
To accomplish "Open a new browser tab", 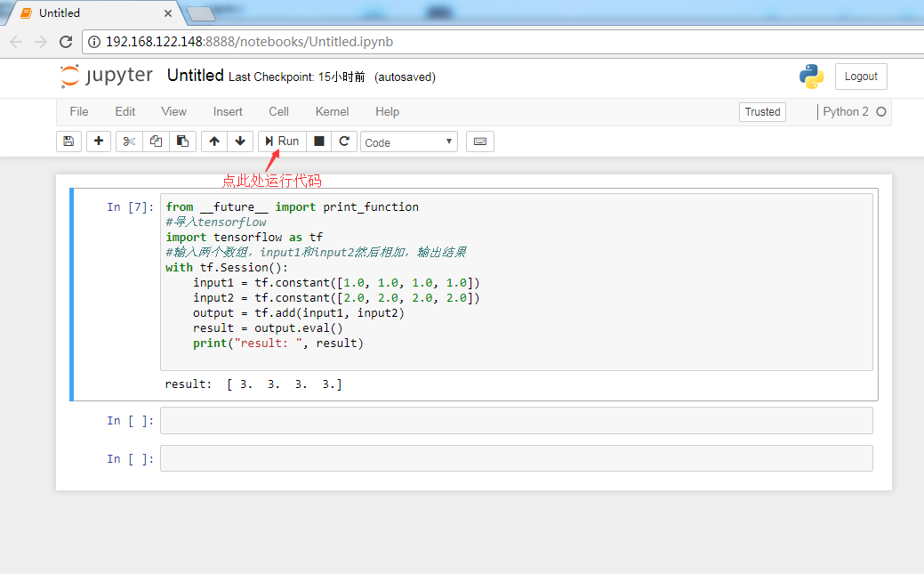I will click(201, 13).
